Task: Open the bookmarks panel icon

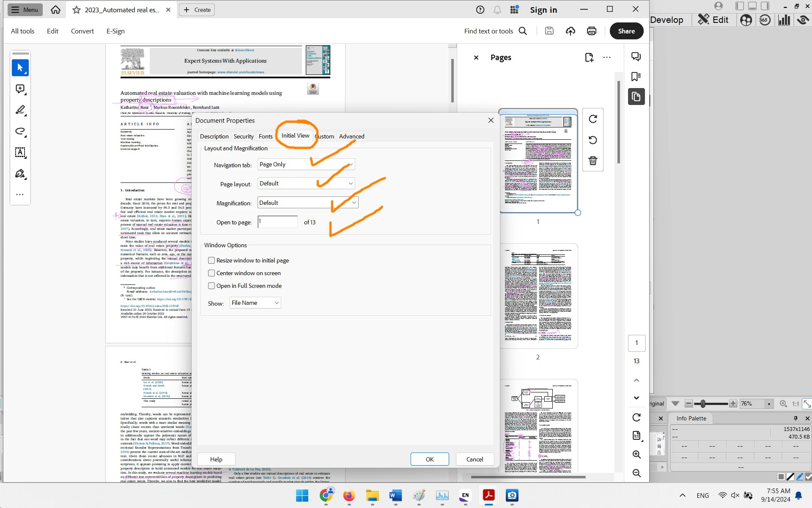Action: (636, 77)
